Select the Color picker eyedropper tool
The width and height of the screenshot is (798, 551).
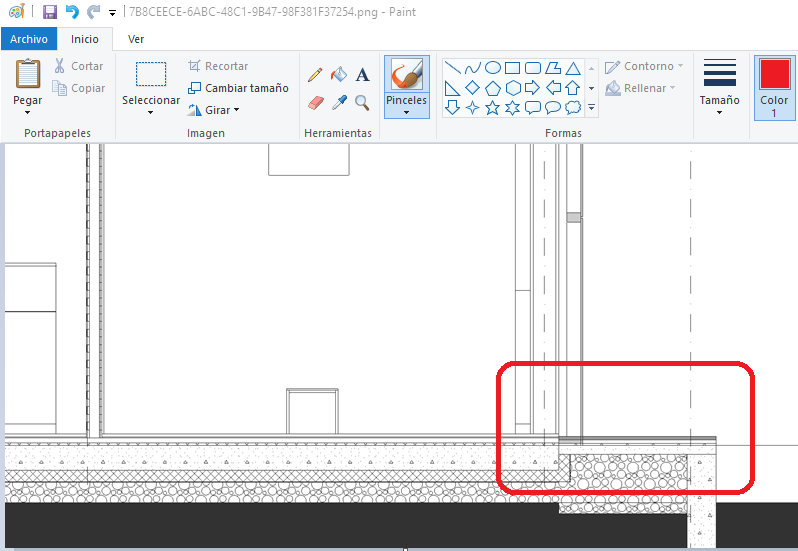(339, 103)
